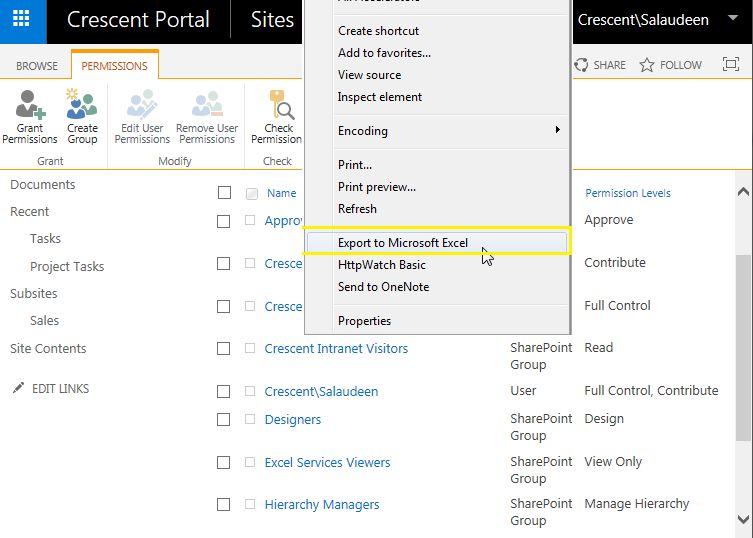Open Recent in the left navigation
This screenshot has width=753, height=538.
click(29, 212)
